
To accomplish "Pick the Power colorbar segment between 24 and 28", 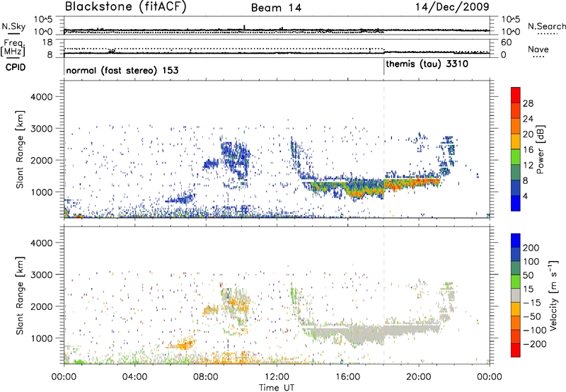I will (516, 110).
